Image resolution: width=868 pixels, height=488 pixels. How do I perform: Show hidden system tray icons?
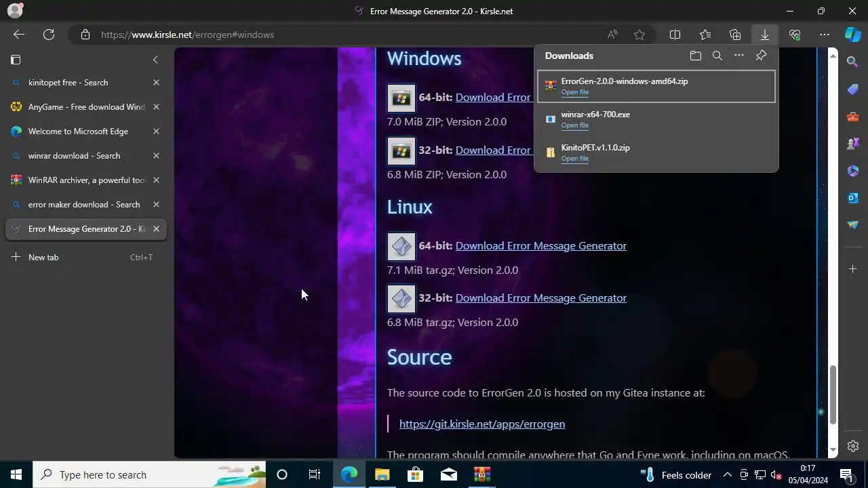click(727, 474)
